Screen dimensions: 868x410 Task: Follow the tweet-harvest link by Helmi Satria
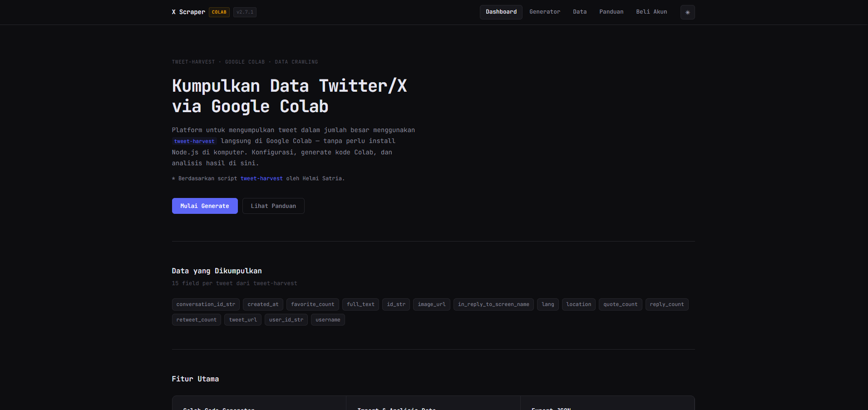click(x=261, y=178)
